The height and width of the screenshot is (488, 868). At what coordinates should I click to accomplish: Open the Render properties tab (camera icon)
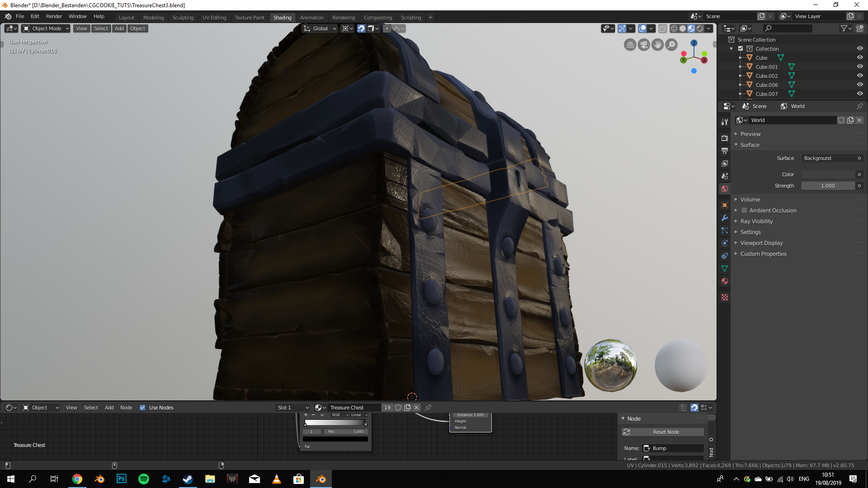tap(725, 138)
